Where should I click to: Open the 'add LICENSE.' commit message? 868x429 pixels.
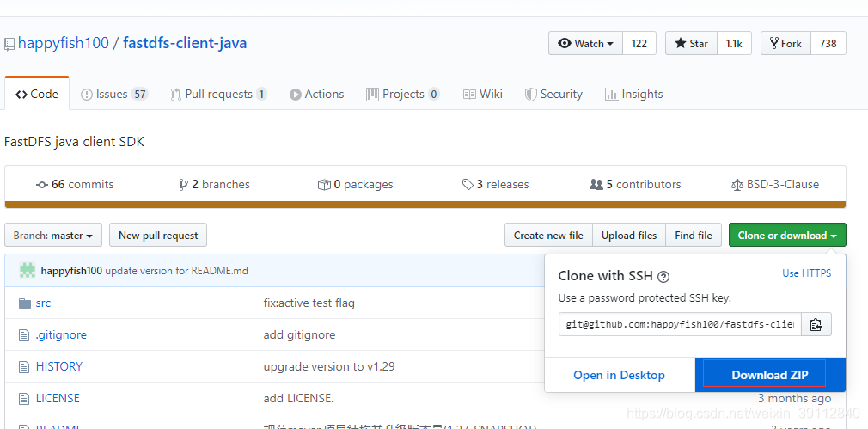(x=298, y=399)
